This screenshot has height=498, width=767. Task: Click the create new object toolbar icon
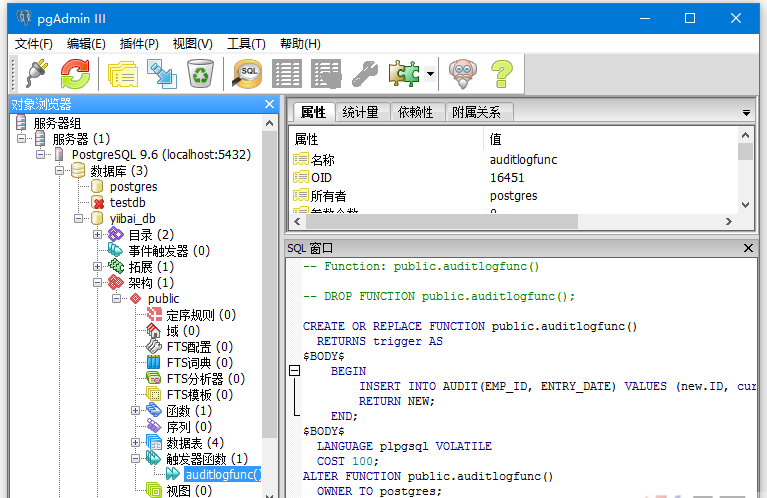pos(162,74)
